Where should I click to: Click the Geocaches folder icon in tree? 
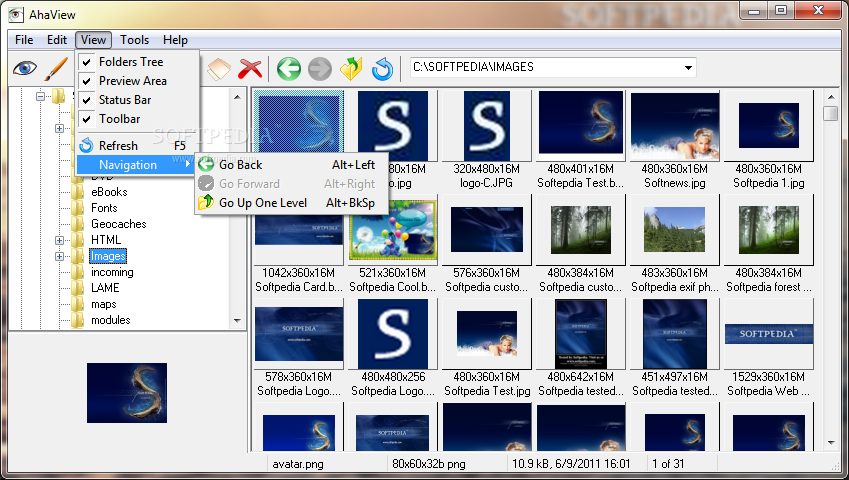(77, 223)
